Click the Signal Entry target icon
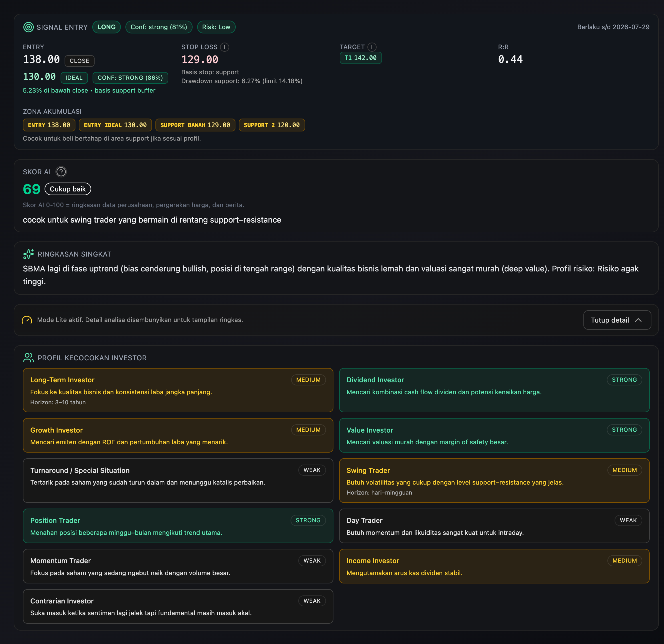This screenshot has height=644, width=664. click(x=28, y=27)
